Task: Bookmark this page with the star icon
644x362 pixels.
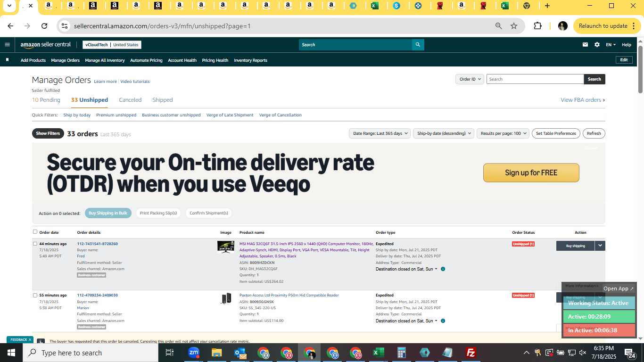Action: [514, 26]
